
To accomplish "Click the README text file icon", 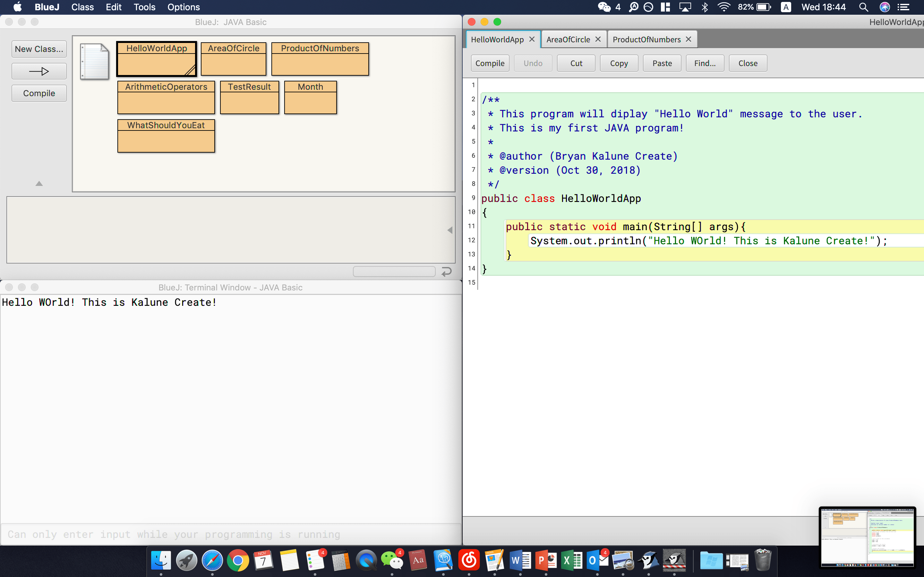I will click(94, 61).
